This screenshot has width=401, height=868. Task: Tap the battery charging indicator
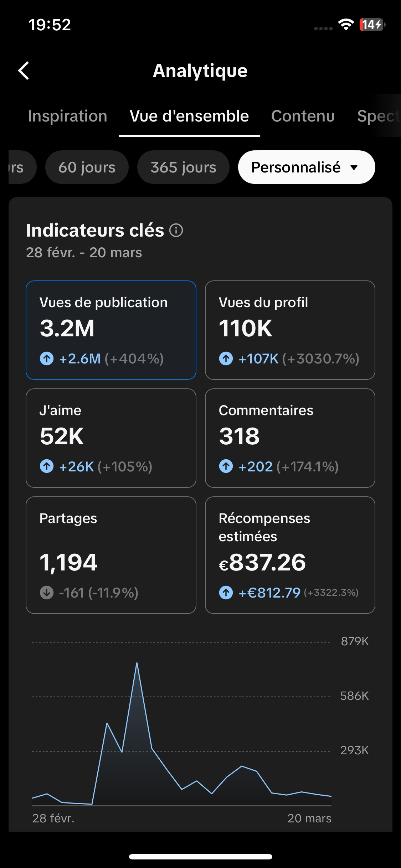[372, 25]
